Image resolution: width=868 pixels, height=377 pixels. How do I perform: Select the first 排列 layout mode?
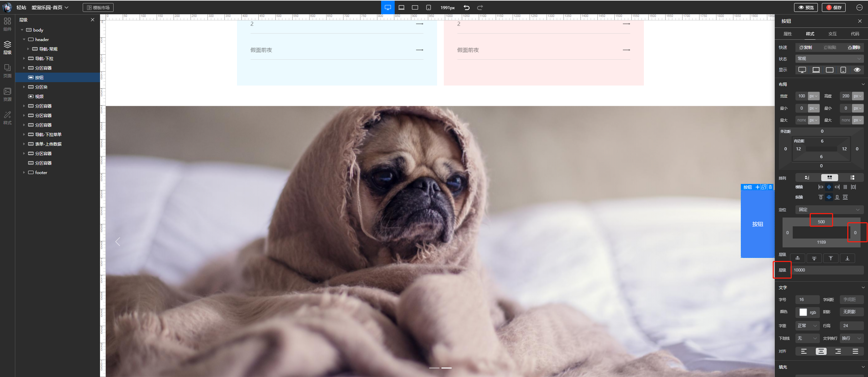click(x=807, y=177)
